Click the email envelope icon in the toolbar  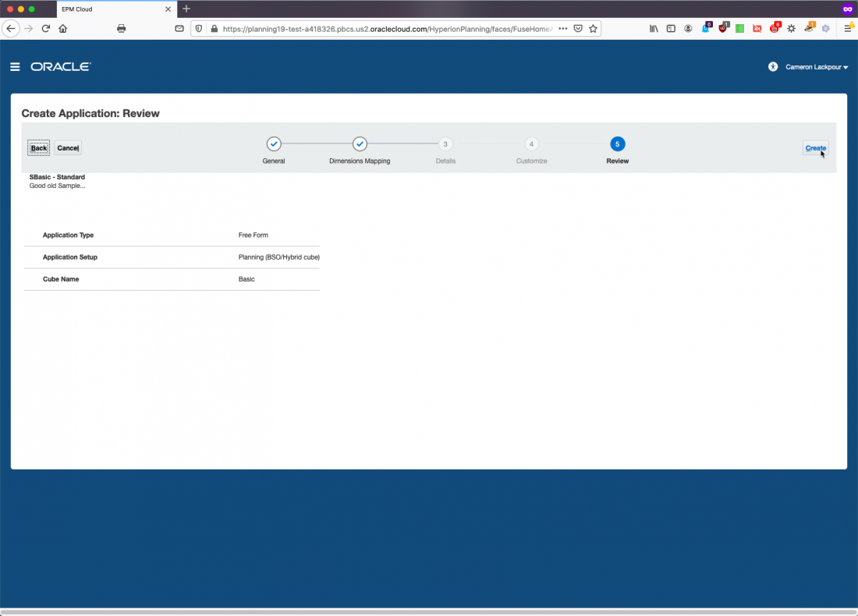(179, 27)
